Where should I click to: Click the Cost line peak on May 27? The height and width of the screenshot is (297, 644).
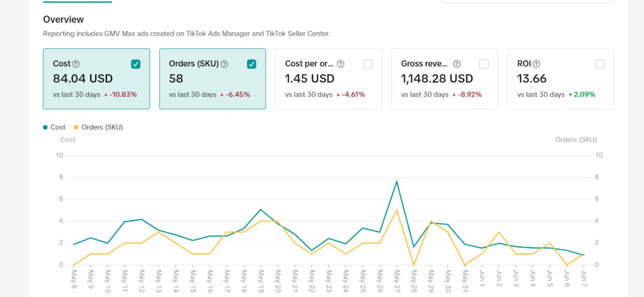pyautogui.click(x=396, y=181)
